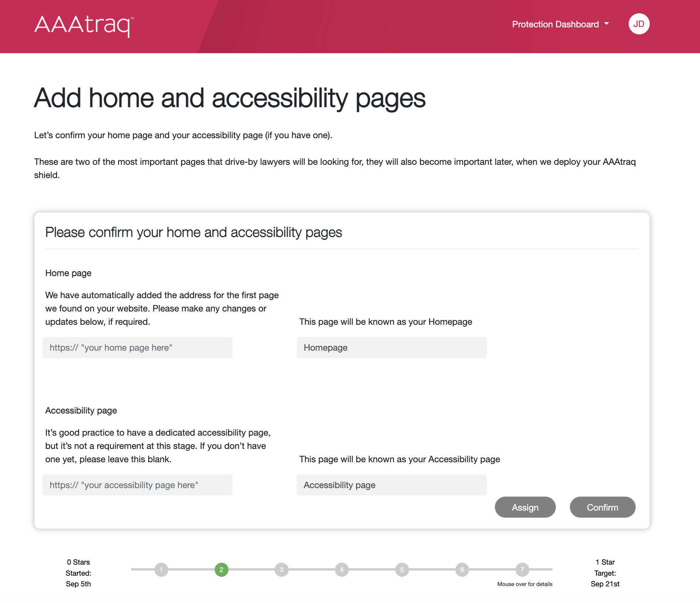Image resolution: width=700 pixels, height=603 pixels.
Task: Click step 3 on the progress bar
Action: (282, 570)
